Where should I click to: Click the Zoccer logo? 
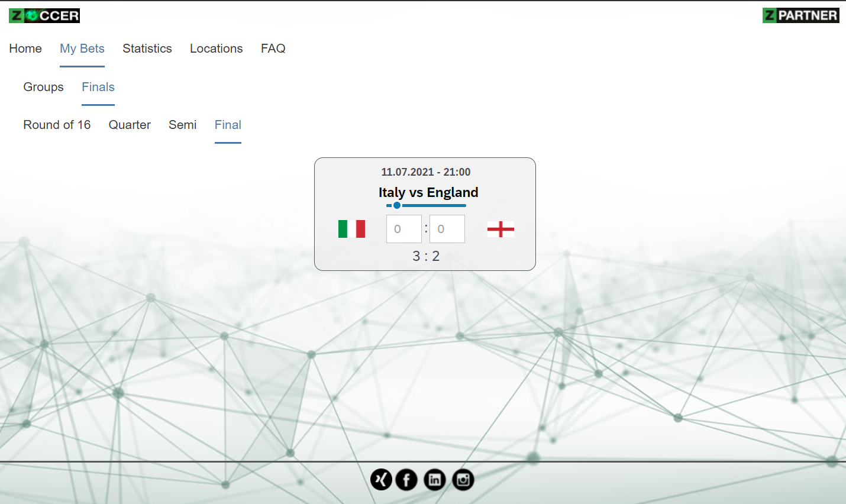44,15
